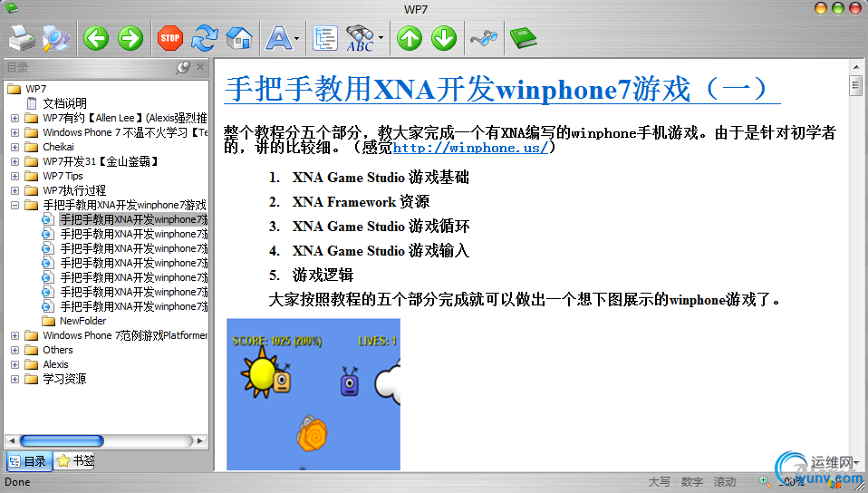Expand Windows Phone 7 不温不火学习 folder
This screenshot has height=493, width=868.
(x=14, y=132)
